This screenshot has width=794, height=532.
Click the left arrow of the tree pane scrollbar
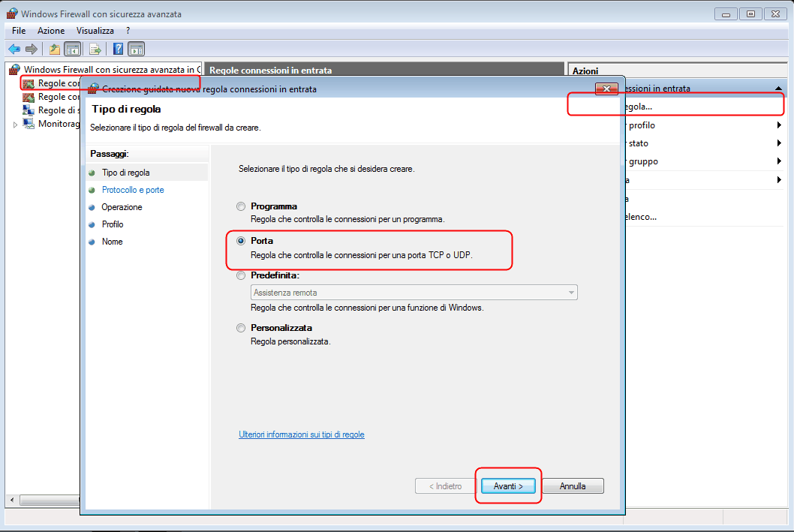point(12,500)
